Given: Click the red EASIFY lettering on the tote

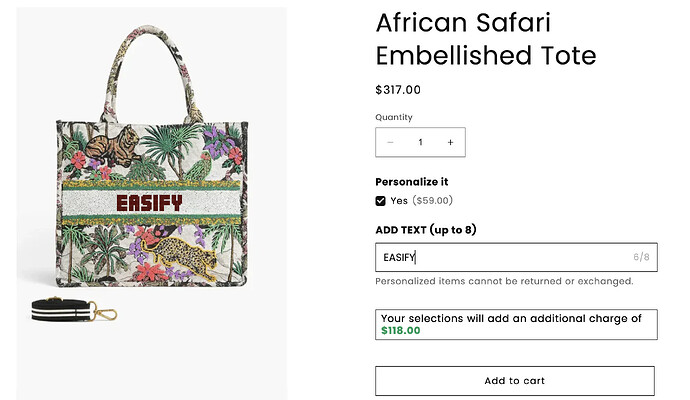Looking at the screenshot, I should point(150,203).
